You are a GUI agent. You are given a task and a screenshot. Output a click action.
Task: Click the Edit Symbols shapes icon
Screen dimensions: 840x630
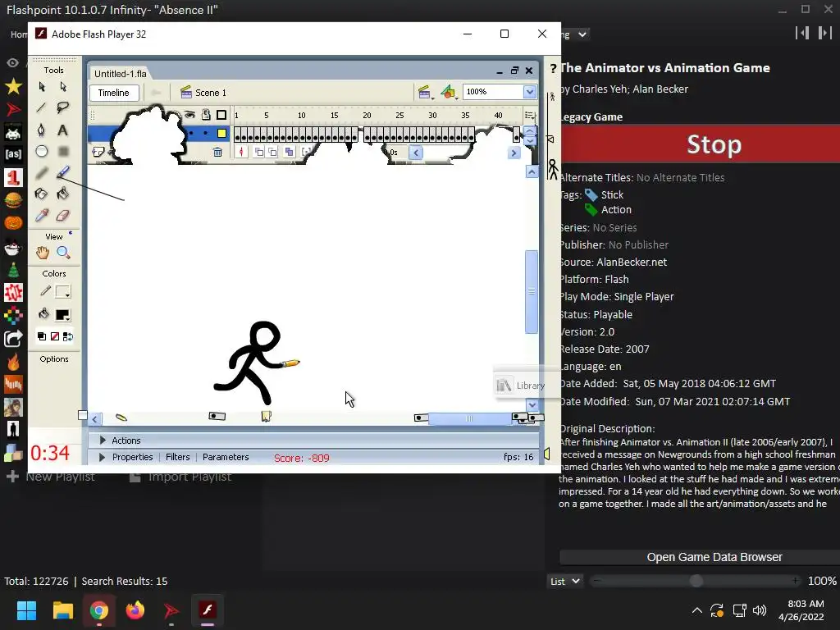pyautogui.click(x=449, y=93)
